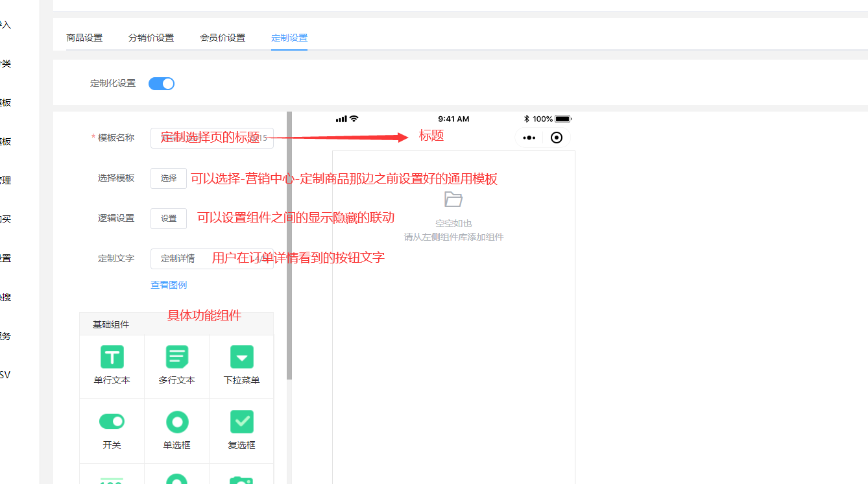Select the 会员价设置 tab

[223, 38]
